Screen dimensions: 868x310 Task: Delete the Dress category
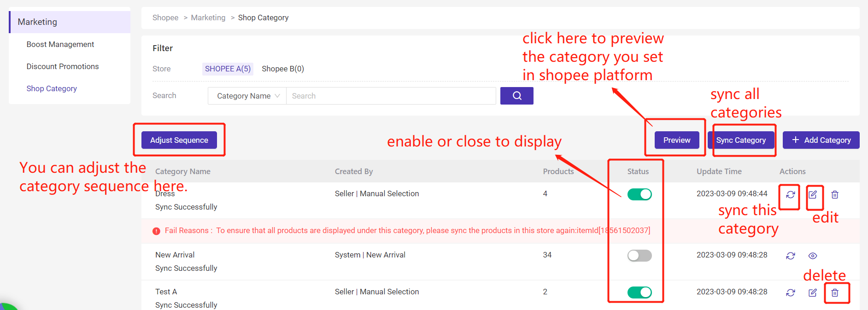click(x=834, y=195)
